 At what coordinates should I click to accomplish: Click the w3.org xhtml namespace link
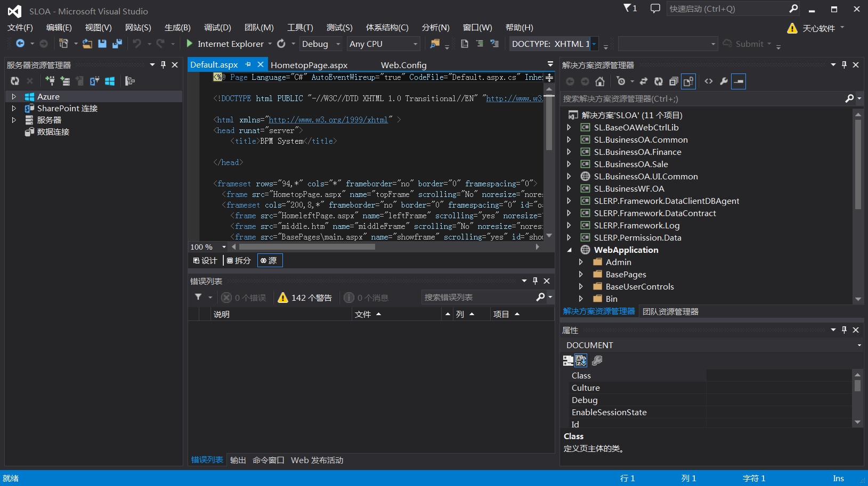[328, 120]
